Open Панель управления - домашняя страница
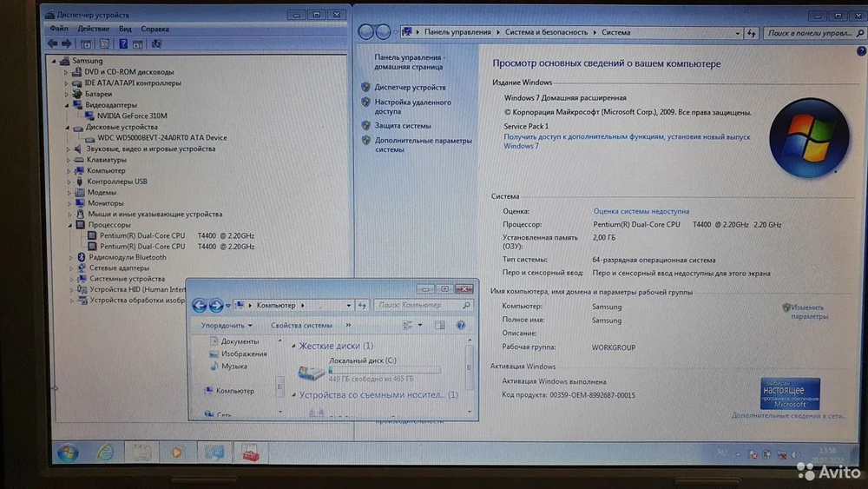Image resolution: width=868 pixels, height=489 pixels. [x=410, y=62]
